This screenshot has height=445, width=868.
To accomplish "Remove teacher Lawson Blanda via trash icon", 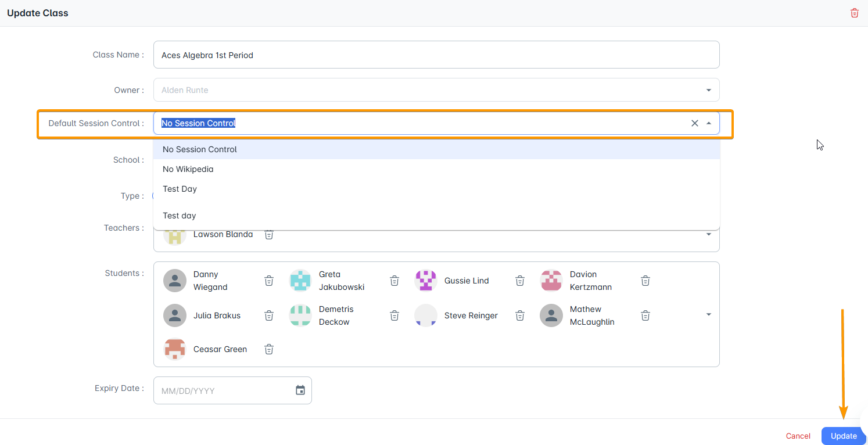I will [269, 234].
